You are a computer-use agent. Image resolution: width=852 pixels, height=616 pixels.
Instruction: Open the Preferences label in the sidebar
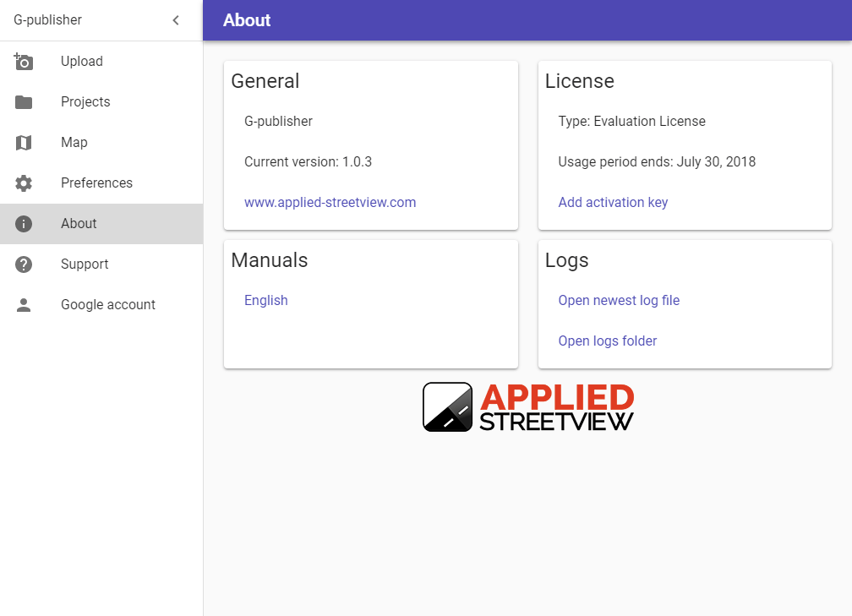click(x=96, y=183)
